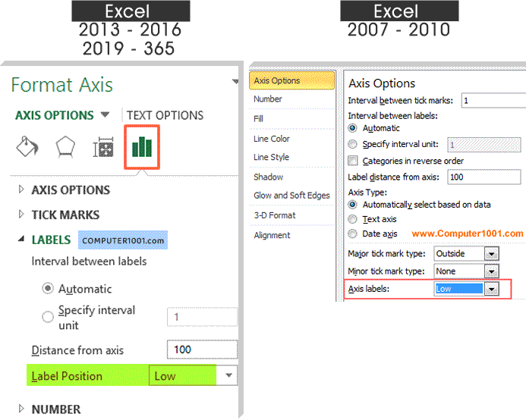This screenshot has height=420, width=526.
Task: Open the Major tick mark type dropdown
Action: 491,253
